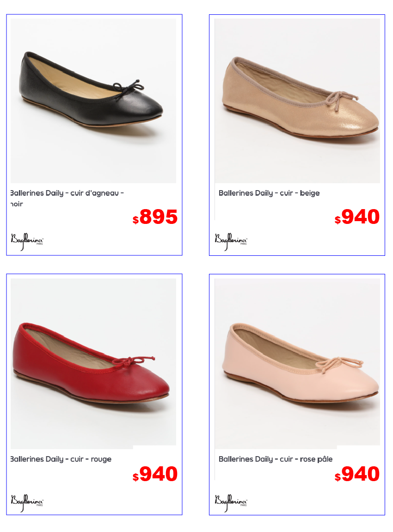
Task: Click the bow on the pale pink ballerina
Action: click(338, 364)
